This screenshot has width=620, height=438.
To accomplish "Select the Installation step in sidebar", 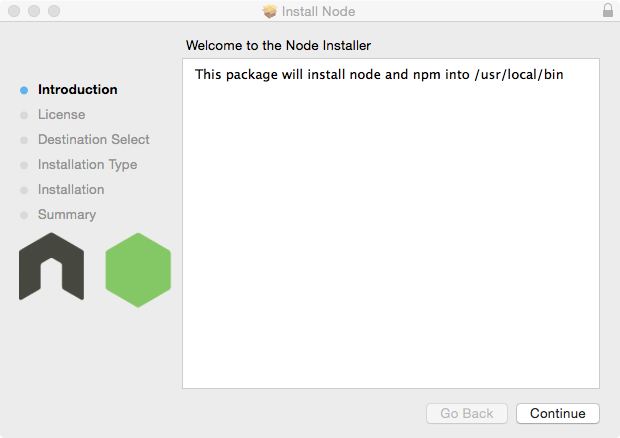I will [70, 189].
